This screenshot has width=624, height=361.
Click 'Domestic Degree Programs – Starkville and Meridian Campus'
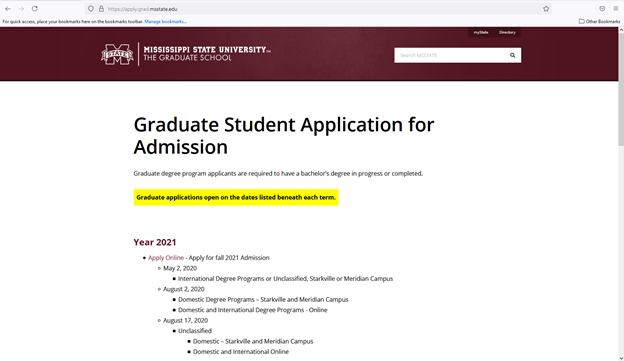click(263, 299)
